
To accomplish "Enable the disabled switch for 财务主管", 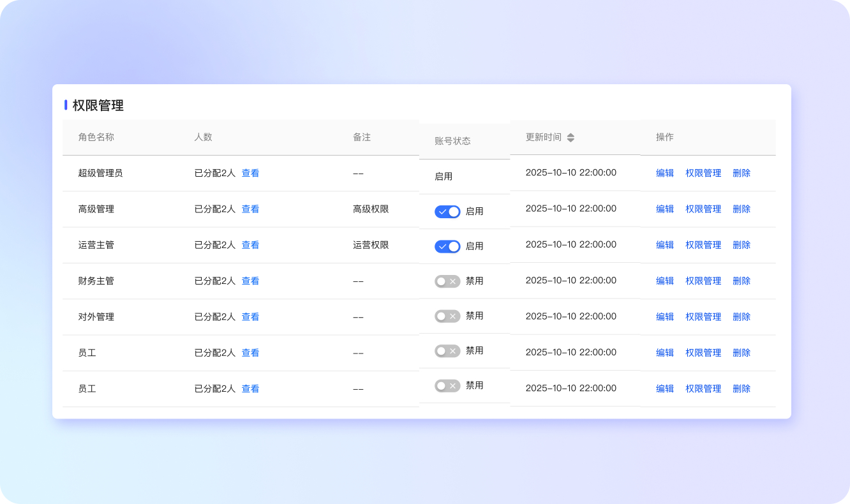I will coord(447,281).
